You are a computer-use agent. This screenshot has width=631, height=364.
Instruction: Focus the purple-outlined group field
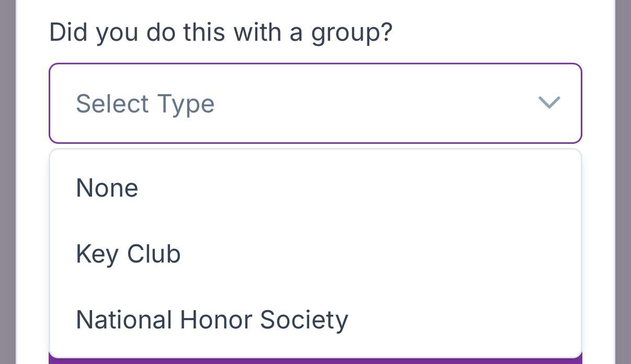315,103
